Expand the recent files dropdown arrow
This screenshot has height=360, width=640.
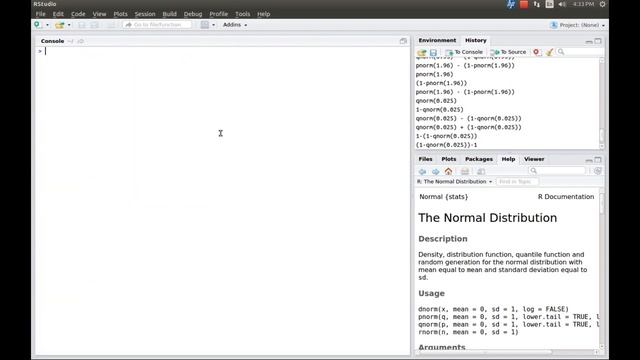69,25
